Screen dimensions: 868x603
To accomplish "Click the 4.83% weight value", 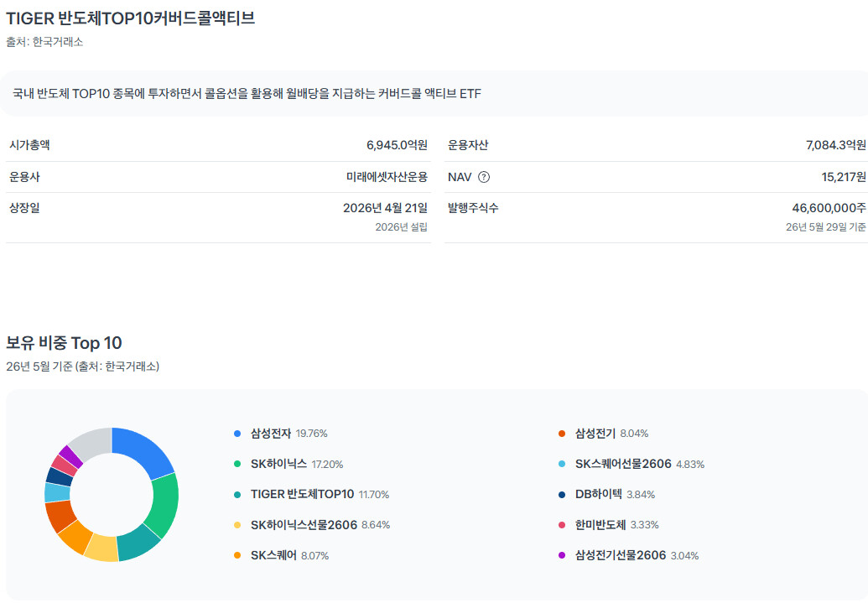I will click(690, 465).
